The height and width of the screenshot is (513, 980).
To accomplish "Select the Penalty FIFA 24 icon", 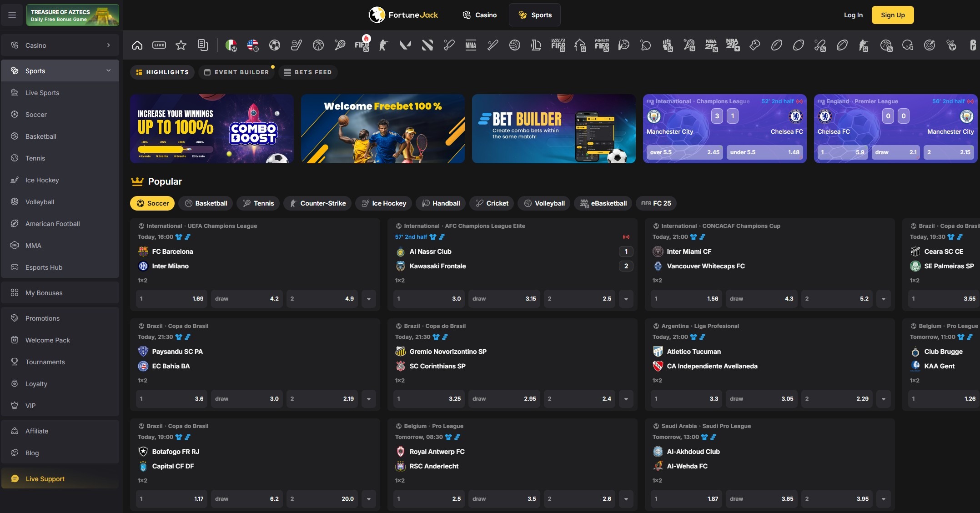I will (602, 45).
